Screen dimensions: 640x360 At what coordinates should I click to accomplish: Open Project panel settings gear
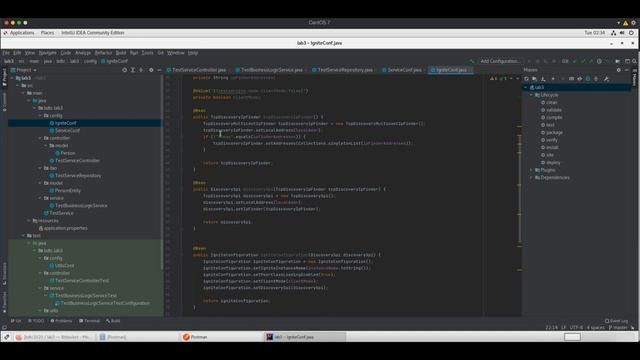point(151,70)
